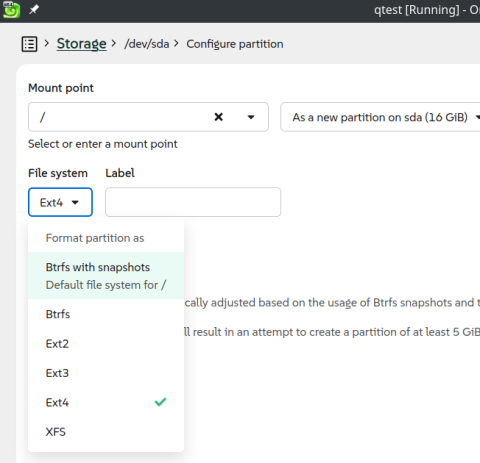480x463 pixels.
Task: Select Ext2 from the format list
Action: coord(106,343)
